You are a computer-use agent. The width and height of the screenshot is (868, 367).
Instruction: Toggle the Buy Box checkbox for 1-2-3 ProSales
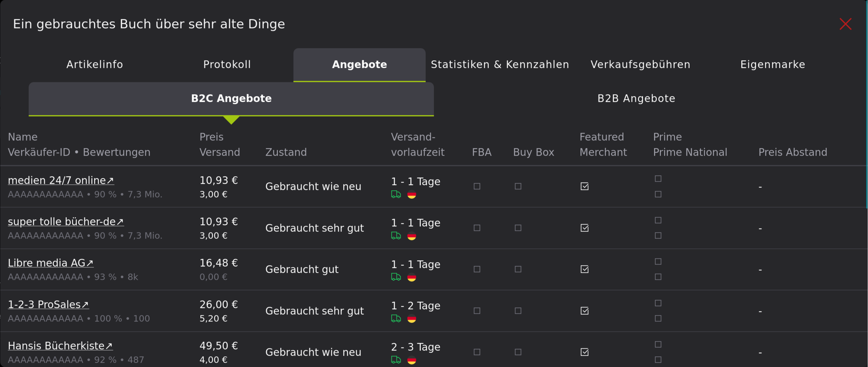pos(518,311)
